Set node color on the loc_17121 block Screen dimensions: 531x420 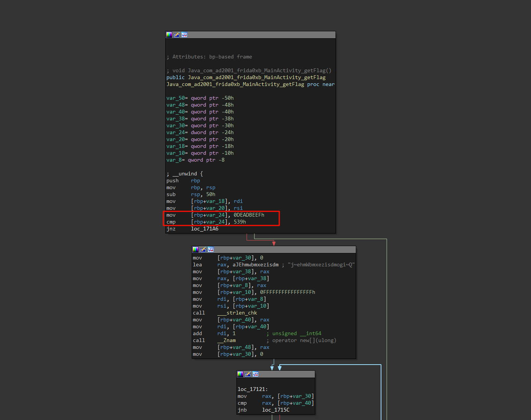[240, 374]
